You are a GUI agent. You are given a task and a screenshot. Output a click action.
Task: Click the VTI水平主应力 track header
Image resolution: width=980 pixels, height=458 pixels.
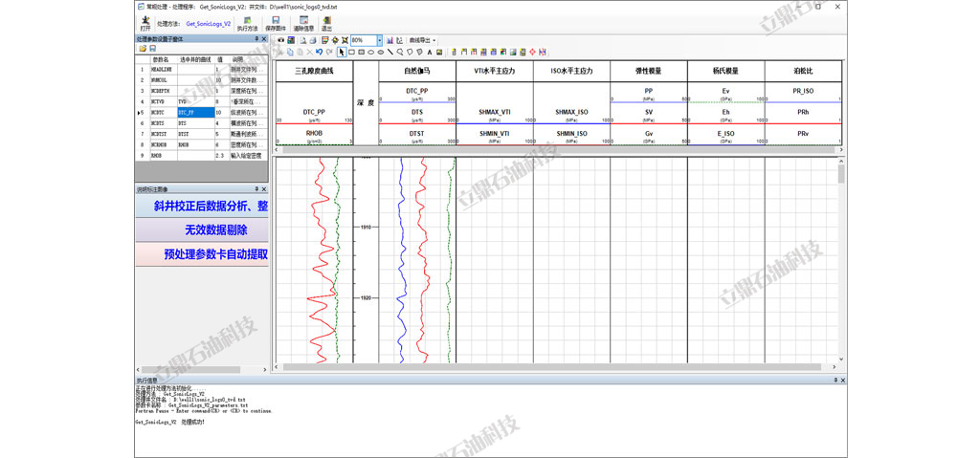coord(495,71)
